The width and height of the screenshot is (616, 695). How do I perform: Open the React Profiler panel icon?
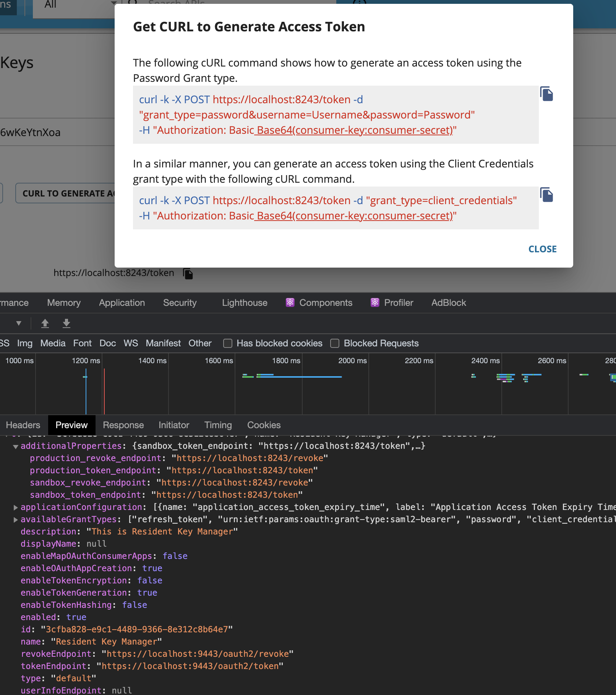coord(375,302)
